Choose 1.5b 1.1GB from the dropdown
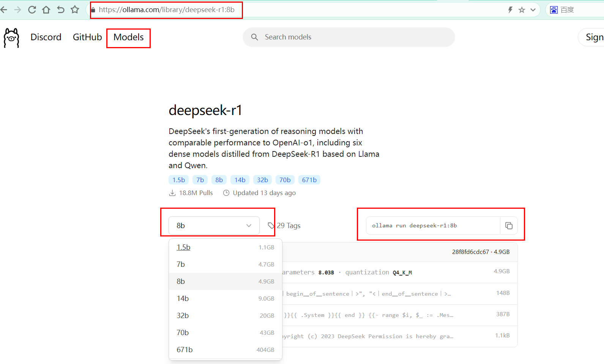The width and height of the screenshot is (604, 364). tap(226, 247)
